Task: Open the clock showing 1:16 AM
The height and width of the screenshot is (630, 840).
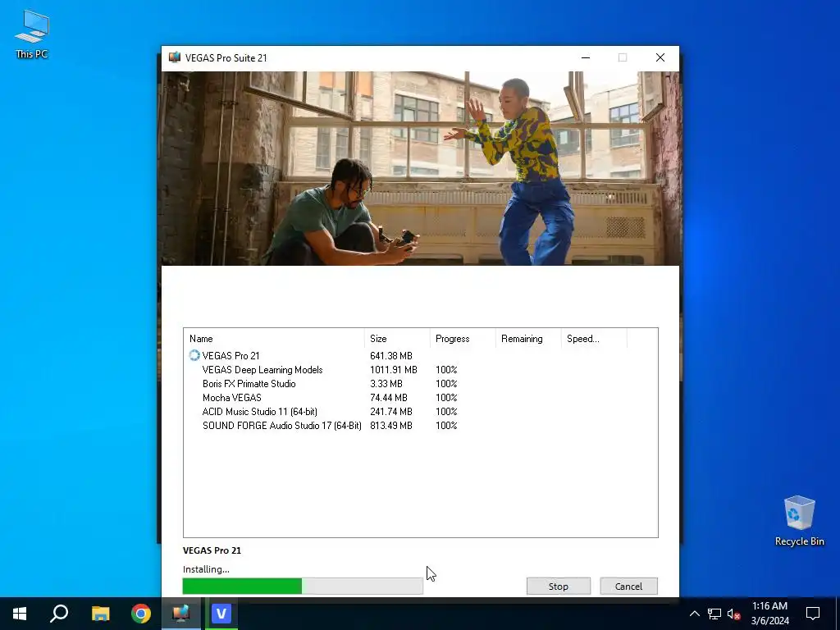Action: [x=769, y=614]
